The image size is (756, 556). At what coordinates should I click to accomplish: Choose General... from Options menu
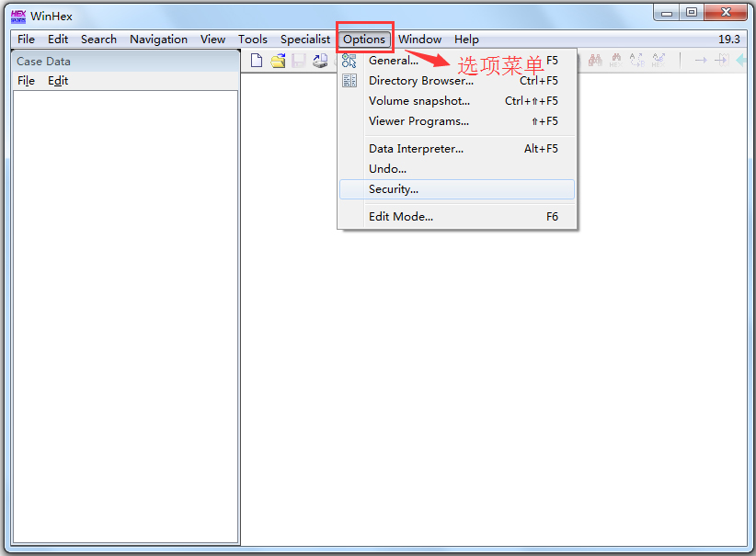pyautogui.click(x=457, y=61)
